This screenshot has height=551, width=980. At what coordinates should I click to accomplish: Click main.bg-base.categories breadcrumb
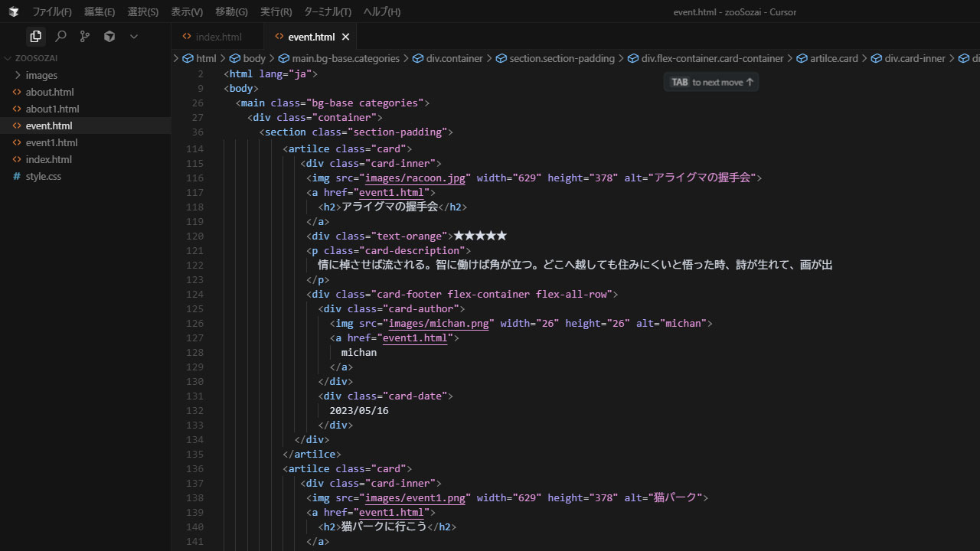coord(339,58)
